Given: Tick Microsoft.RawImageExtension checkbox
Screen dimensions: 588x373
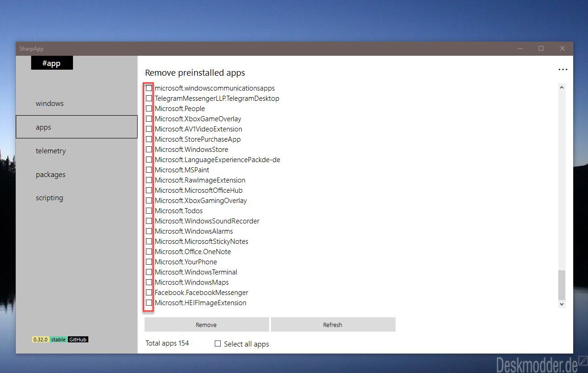Looking at the screenshot, I should tap(149, 180).
